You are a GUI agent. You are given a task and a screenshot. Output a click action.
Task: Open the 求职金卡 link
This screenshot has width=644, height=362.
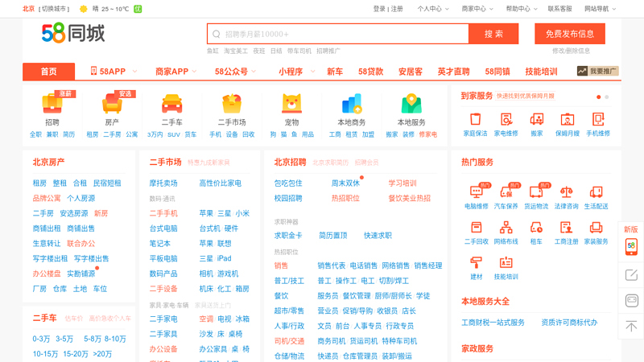click(288, 236)
